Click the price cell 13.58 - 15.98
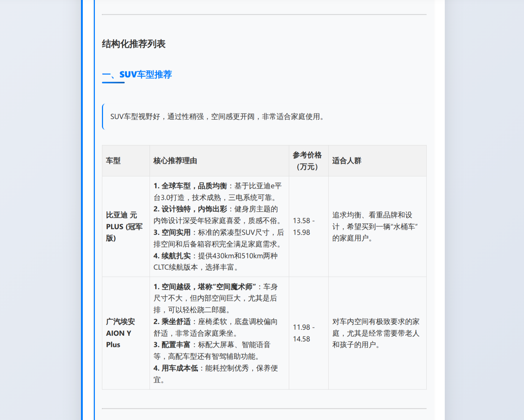 click(308, 226)
